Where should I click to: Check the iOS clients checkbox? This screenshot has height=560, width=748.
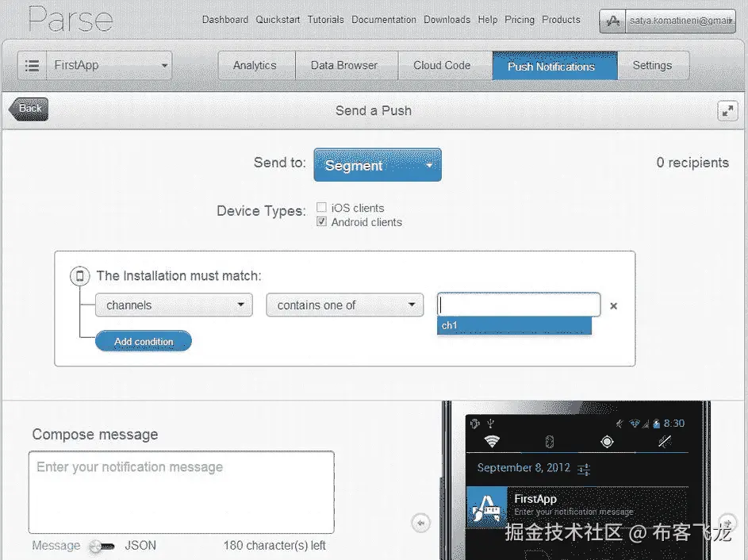321,207
